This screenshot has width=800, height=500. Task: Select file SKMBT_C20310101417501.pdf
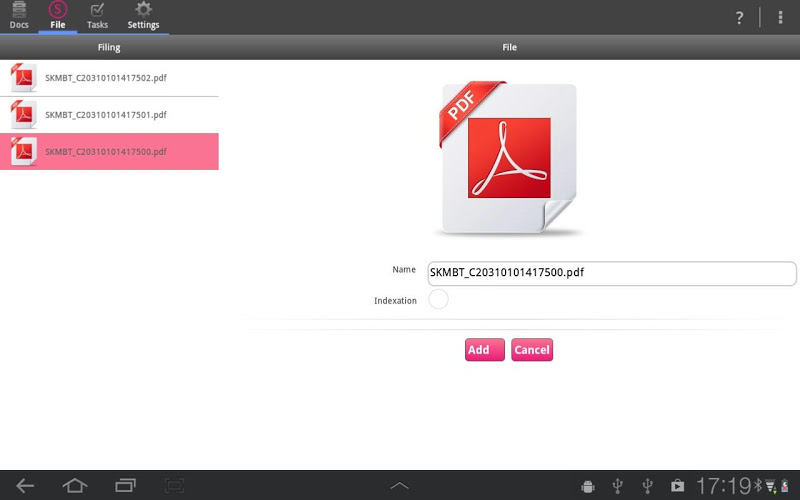109,115
